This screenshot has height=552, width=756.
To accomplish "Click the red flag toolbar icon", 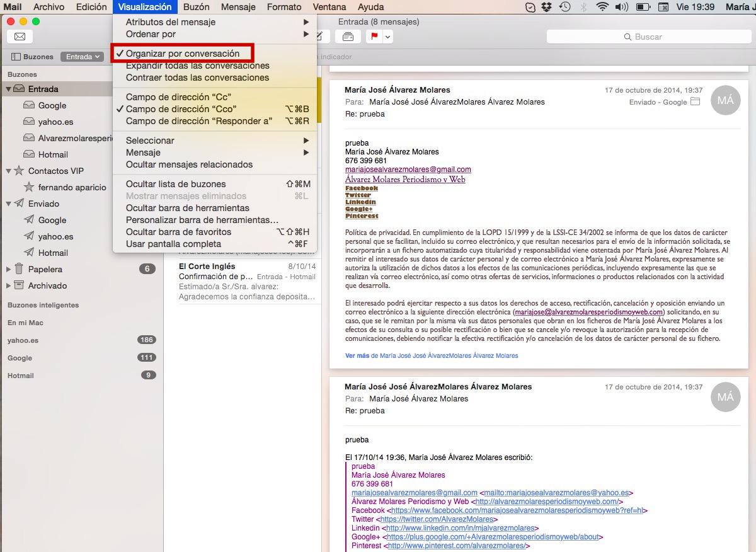I will coord(374,37).
